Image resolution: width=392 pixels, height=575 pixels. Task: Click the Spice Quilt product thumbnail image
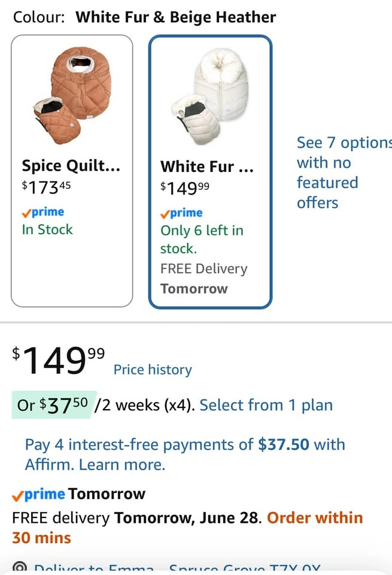pyautogui.click(x=72, y=95)
